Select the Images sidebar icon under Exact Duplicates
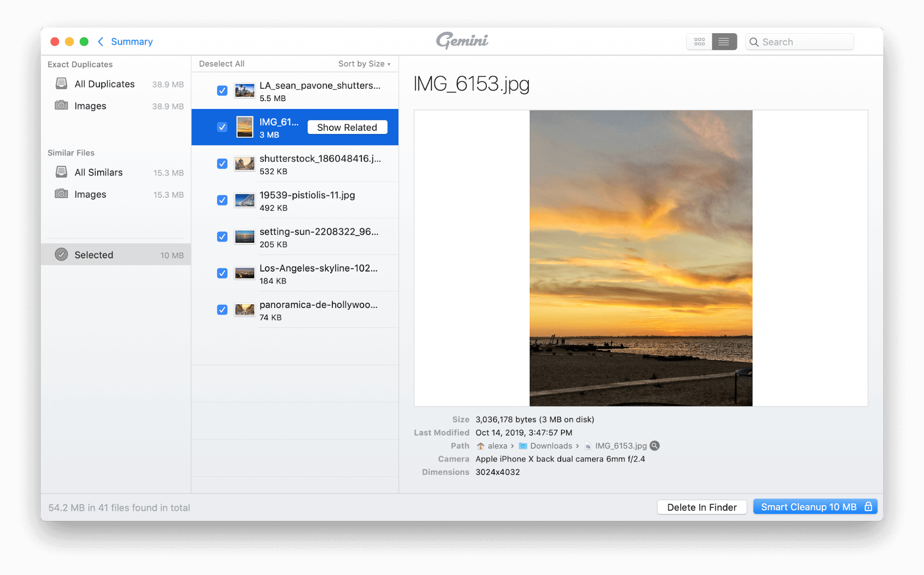Image resolution: width=924 pixels, height=575 pixels. [61, 105]
